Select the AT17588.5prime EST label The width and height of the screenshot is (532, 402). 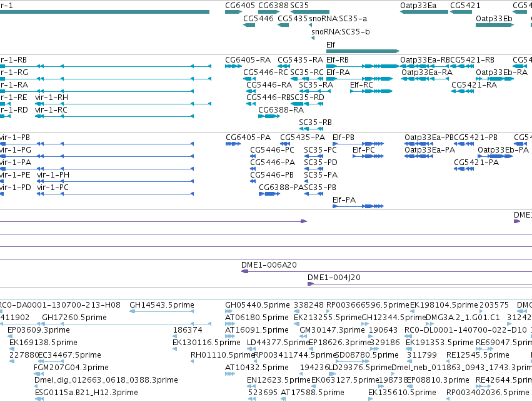pos(313,393)
